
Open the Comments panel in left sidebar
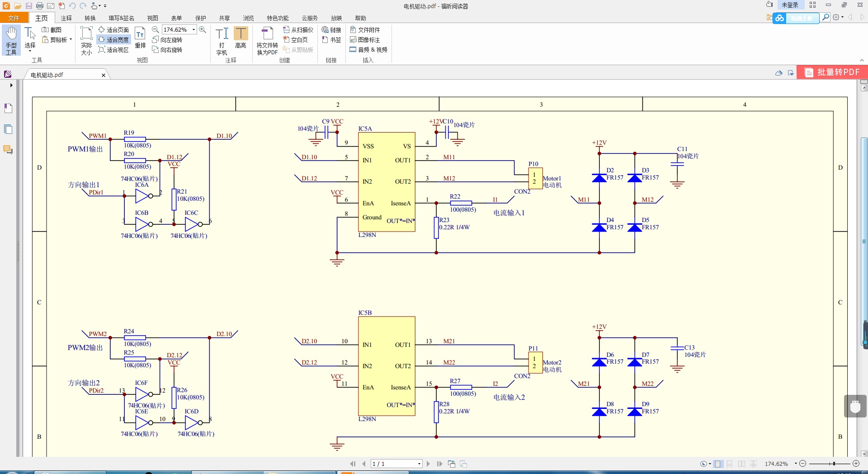8,150
